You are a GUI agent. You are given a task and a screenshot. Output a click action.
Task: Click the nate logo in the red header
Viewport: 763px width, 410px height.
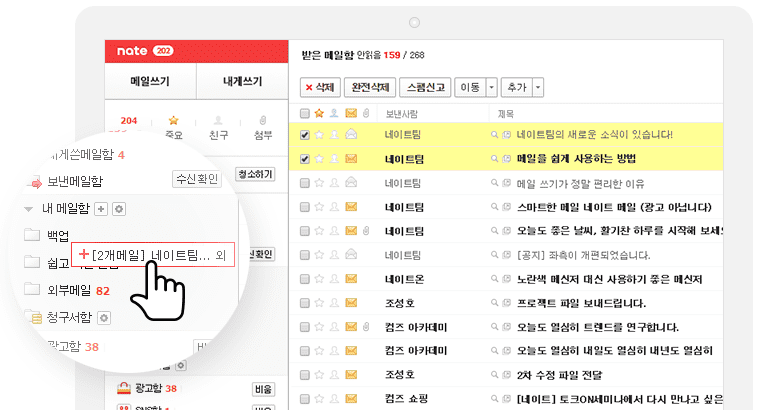[132, 51]
